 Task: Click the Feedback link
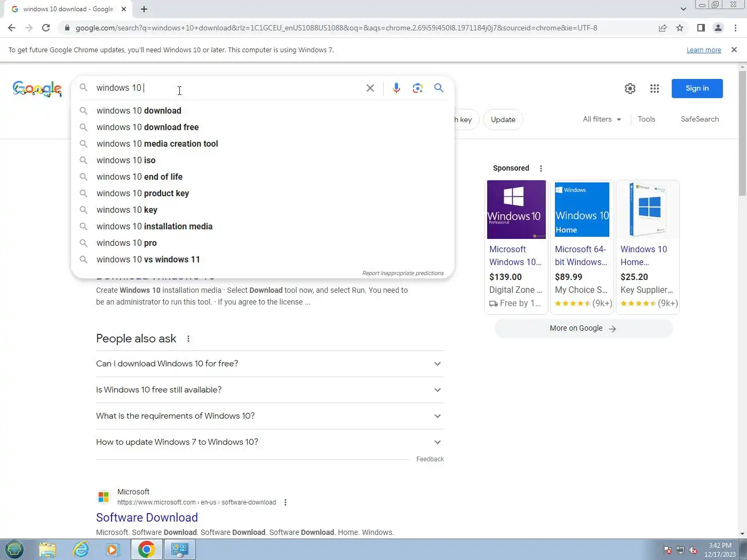[x=430, y=459]
